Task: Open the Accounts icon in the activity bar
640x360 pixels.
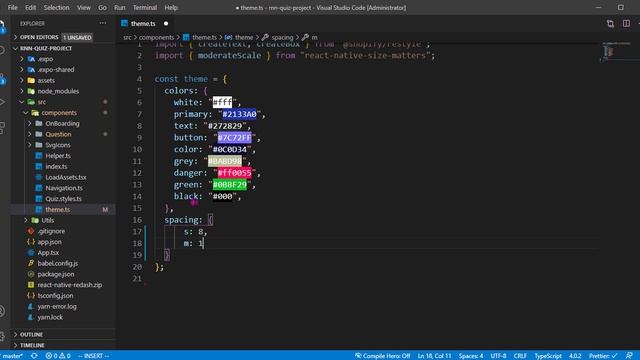Action: [2, 311]
